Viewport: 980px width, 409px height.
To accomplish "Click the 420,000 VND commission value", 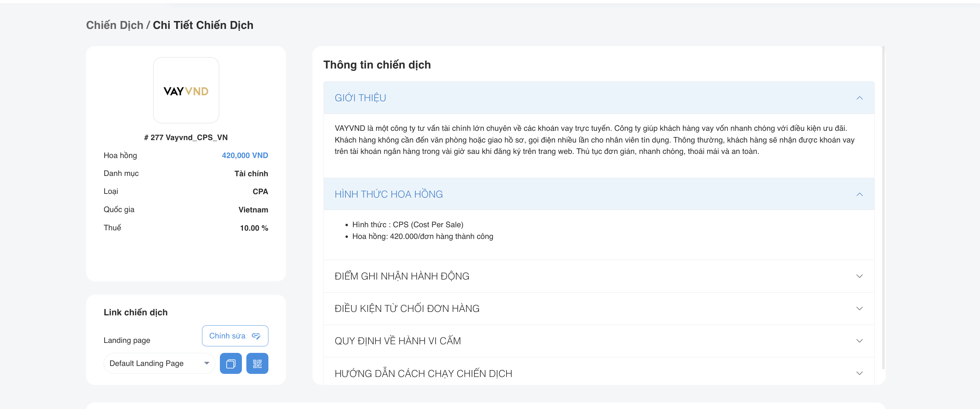I will pos(245,155).
